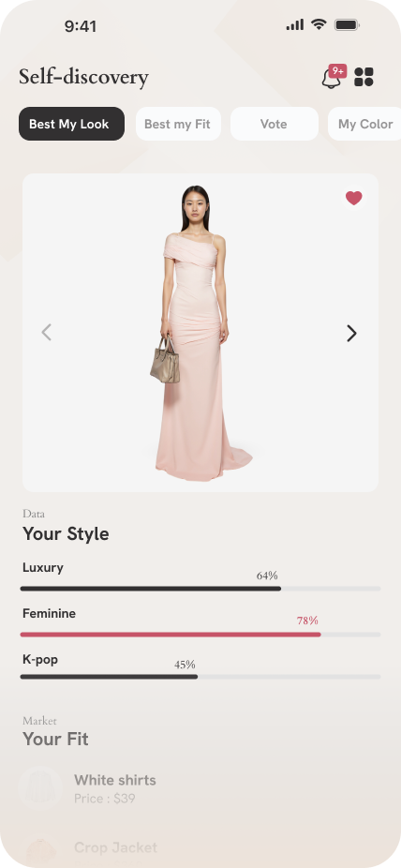
Task: Select the Best My Look tab
Action: pyautogui.click(x=71, y=124)
